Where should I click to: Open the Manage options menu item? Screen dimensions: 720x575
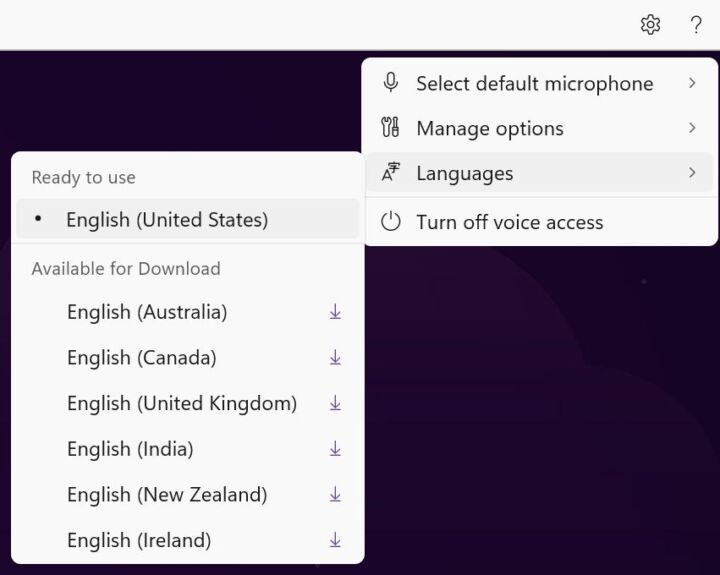pos(540,128)
